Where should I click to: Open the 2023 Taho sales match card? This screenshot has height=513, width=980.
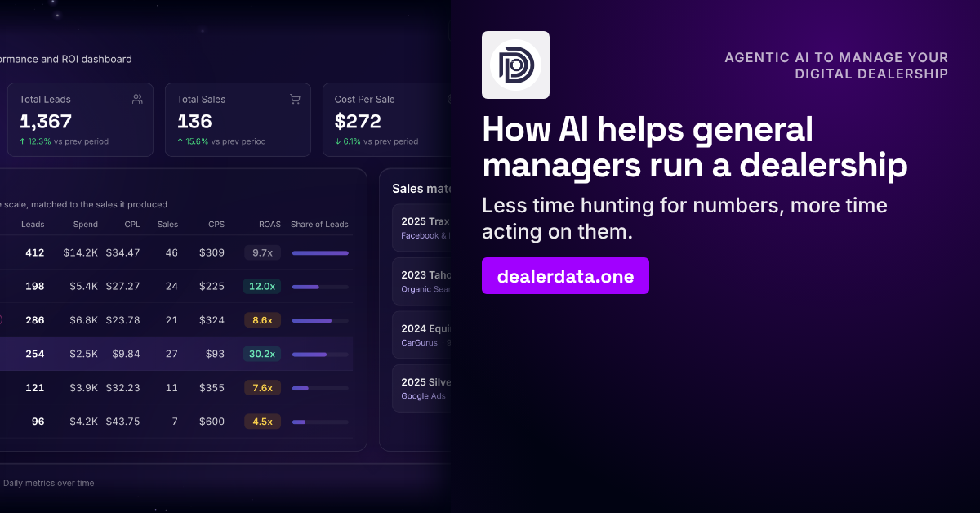[x=421, y=281]
